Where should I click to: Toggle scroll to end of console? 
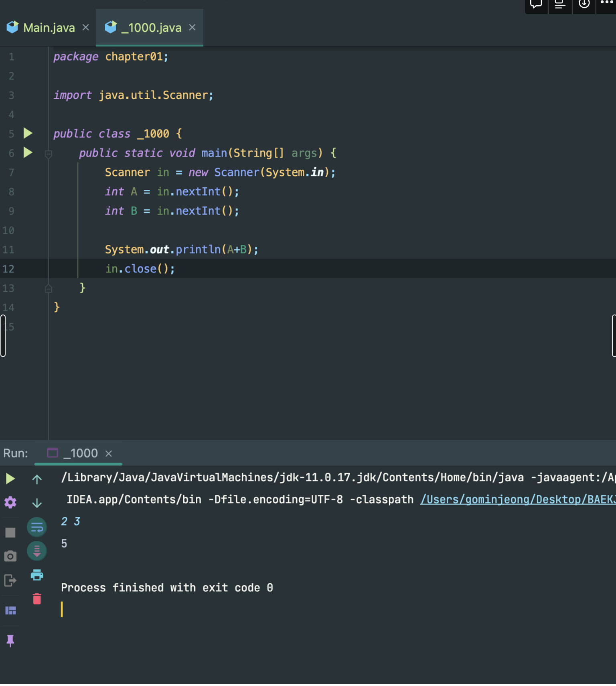[x=37, y=551]
